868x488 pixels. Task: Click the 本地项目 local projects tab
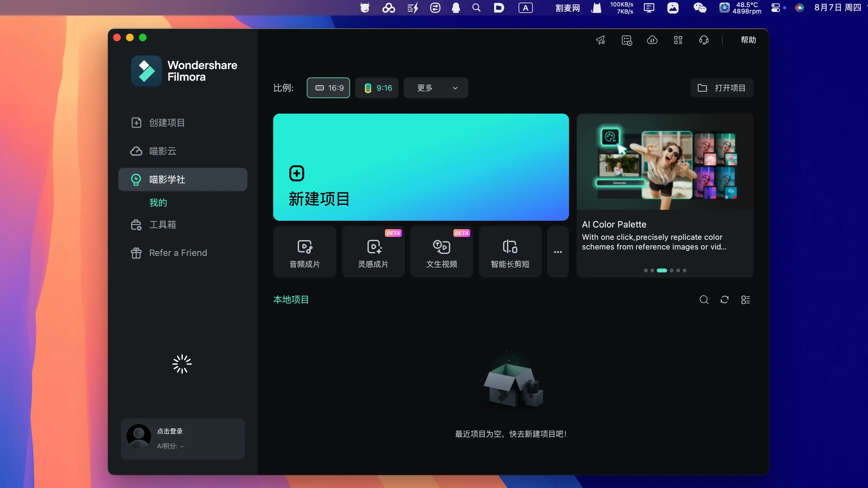click(291, 300)
